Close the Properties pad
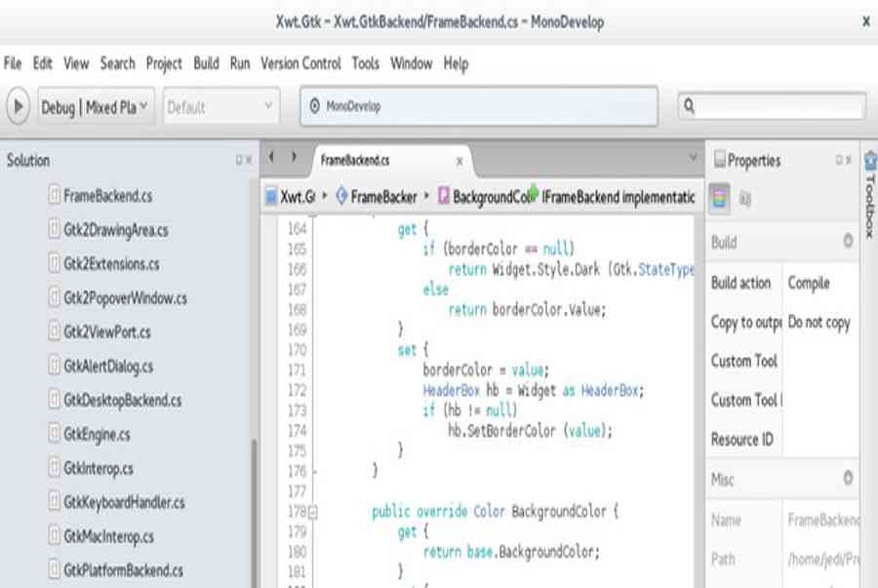This screenshot has height=588, width=878. tap(849, 160)
